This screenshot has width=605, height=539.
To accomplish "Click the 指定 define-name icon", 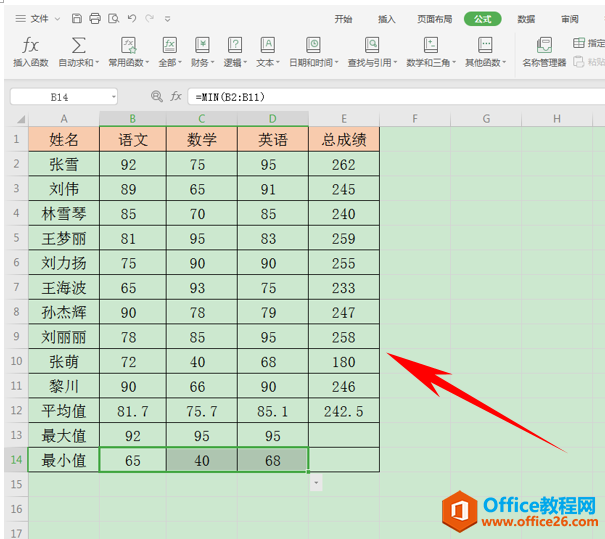I will 579,43.
